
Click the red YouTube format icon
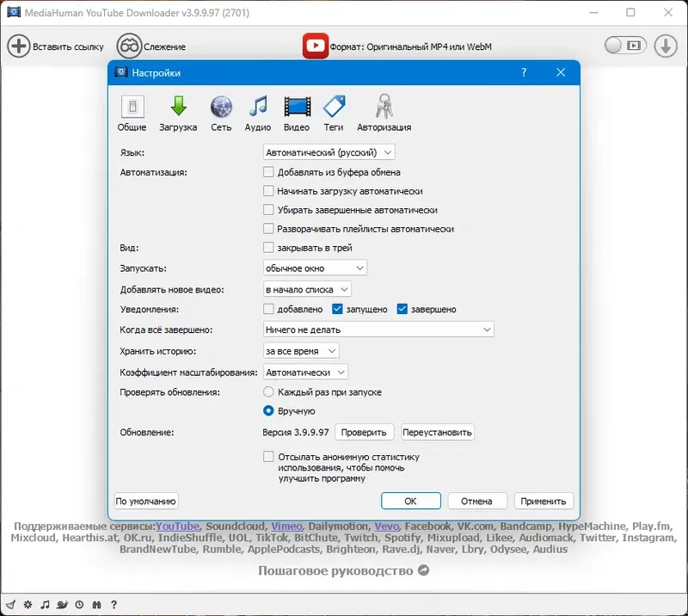pyautogui.click(x=315, y=46)
